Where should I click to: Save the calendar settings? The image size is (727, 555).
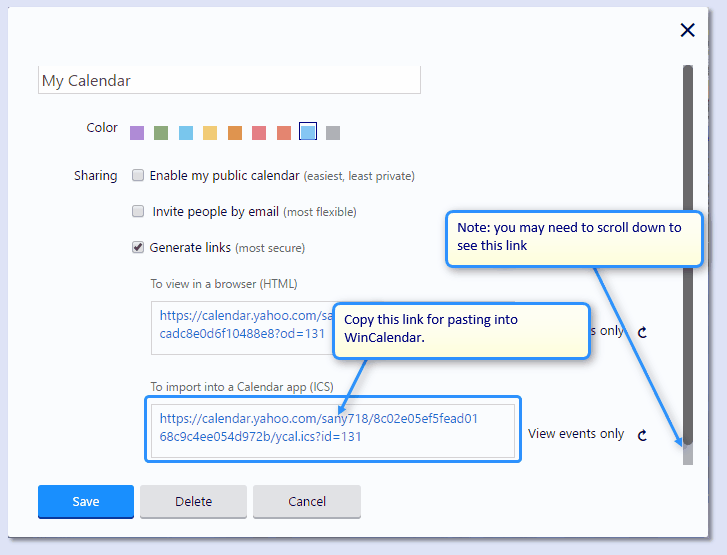click(x=86, y=502)
